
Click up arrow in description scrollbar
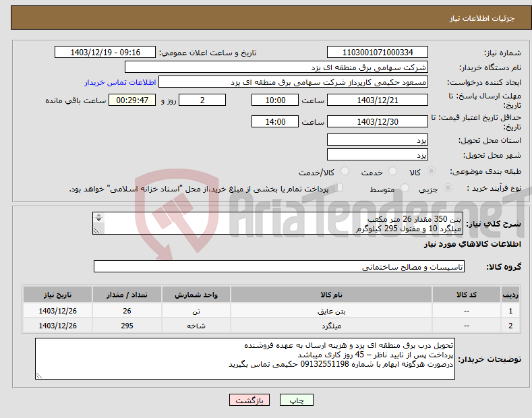click(x=98, y=215)
